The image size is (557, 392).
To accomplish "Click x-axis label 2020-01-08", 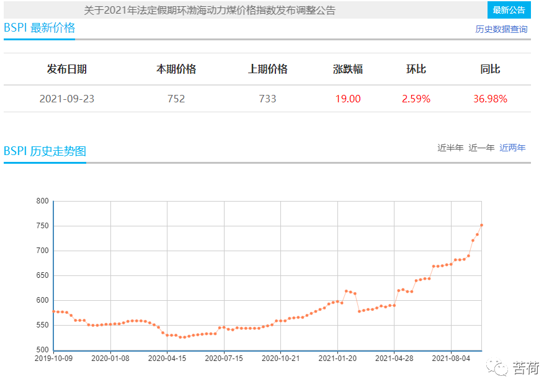I will pos(110,359).
